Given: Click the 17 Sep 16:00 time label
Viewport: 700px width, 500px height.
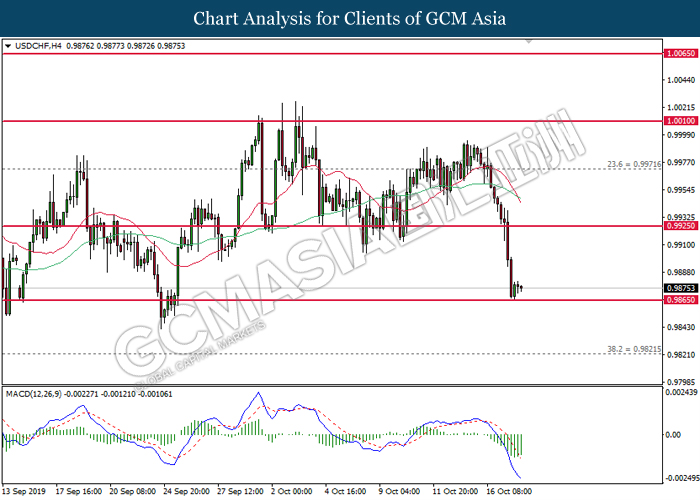Looking at the screenshot, I should coord(79,492).
